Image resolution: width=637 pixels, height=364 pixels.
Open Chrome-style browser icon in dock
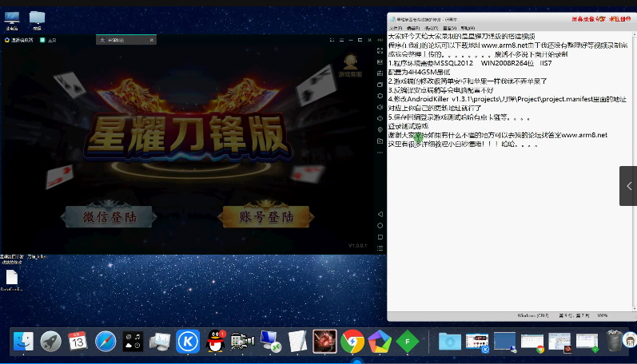tap(352, 341)
